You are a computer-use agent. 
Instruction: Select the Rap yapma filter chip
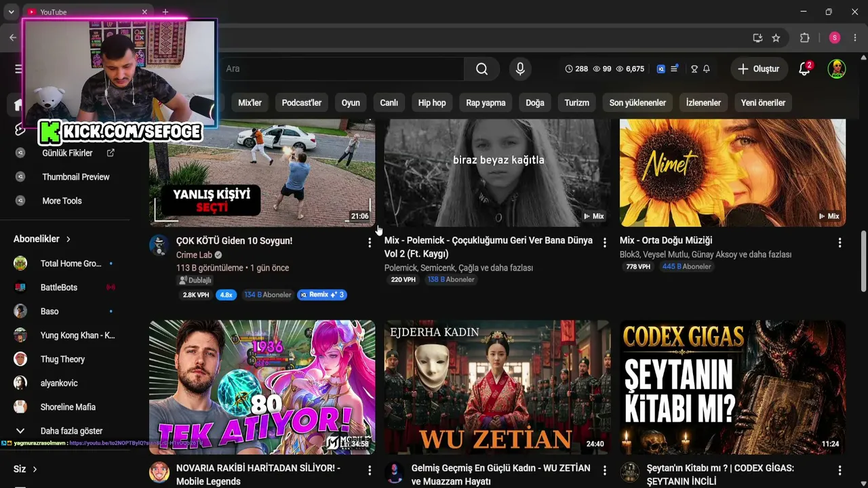tap(486, 103)
